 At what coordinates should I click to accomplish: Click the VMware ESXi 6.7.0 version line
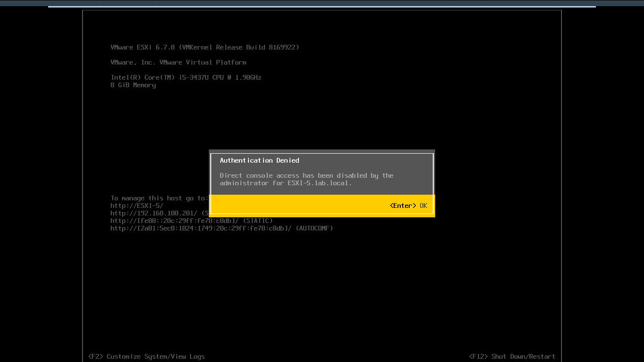tap(205, 47)
